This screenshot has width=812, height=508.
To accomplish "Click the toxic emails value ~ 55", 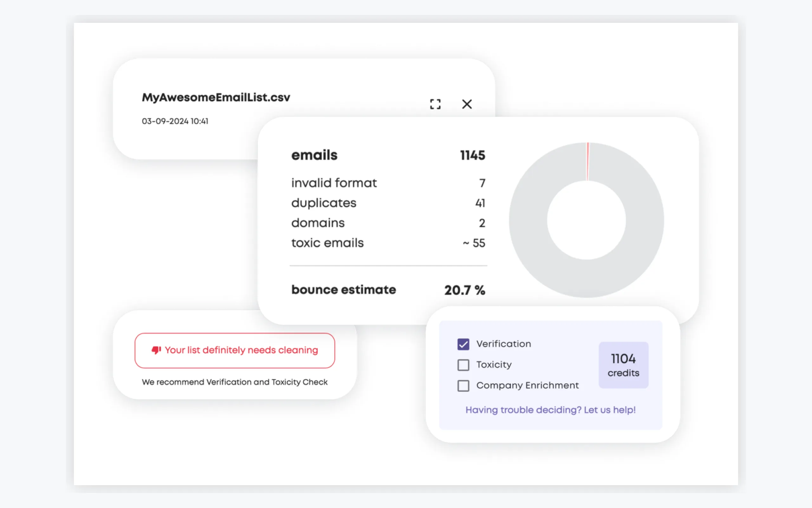I will [x=474, y=243].
